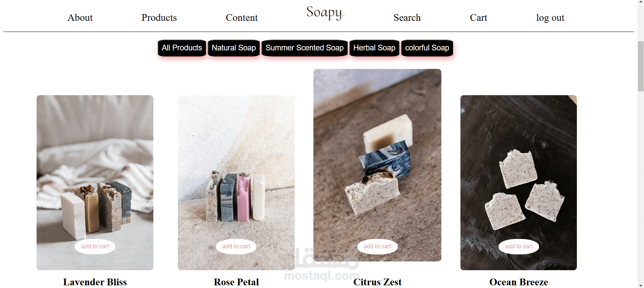Screen dimensions: 644x288
Task: View the Cart
Action: pyautogui.click(x=478, y=17)
